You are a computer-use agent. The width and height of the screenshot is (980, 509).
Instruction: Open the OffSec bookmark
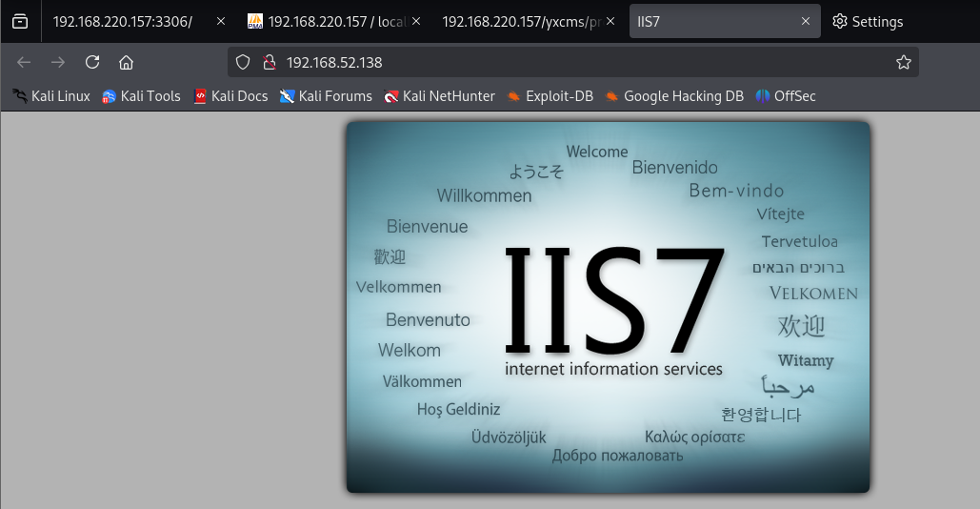786,96
